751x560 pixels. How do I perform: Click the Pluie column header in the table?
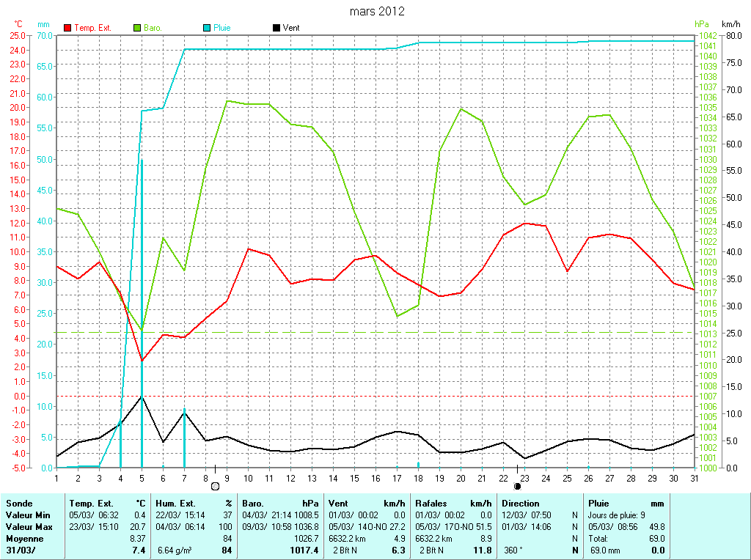[x=599, y=504]
